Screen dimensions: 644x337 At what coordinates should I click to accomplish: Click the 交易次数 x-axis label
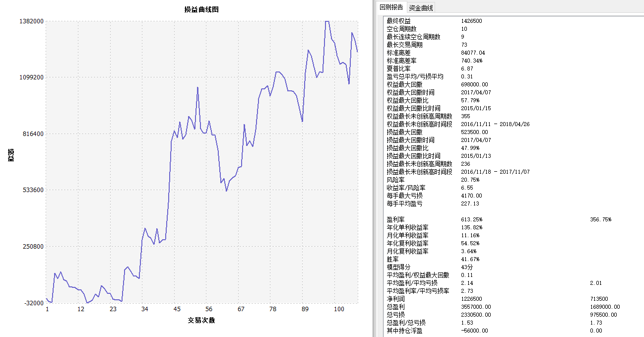201,320
